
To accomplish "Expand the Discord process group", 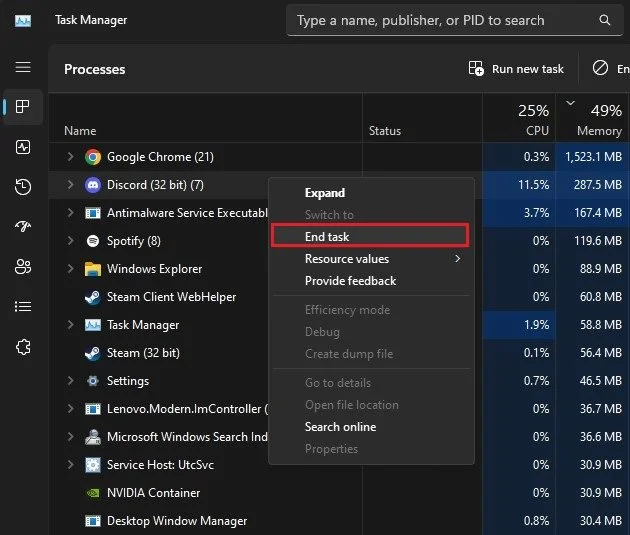I will pos(70,185).
